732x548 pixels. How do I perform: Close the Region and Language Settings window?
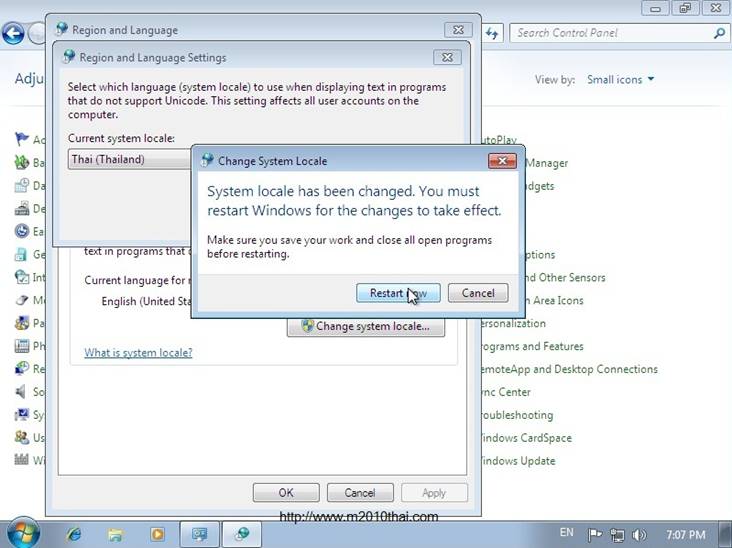click(x=447, y=57)
